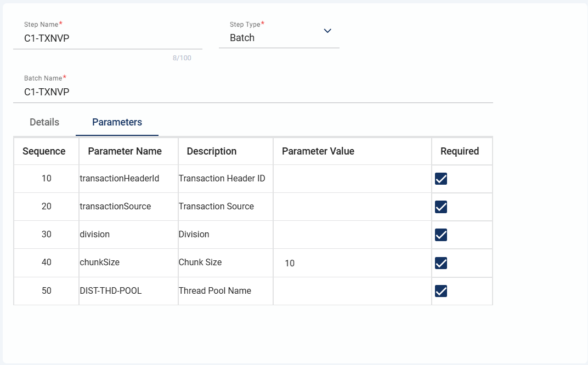
Task: Toggle Required checkbox for transactionHeaderId
Action: (x=441, y=179)
